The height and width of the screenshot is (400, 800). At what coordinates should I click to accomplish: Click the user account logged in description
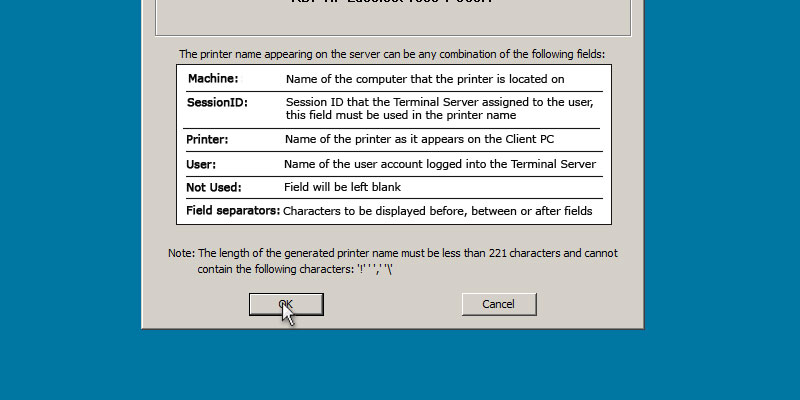(x=440, y=164)
